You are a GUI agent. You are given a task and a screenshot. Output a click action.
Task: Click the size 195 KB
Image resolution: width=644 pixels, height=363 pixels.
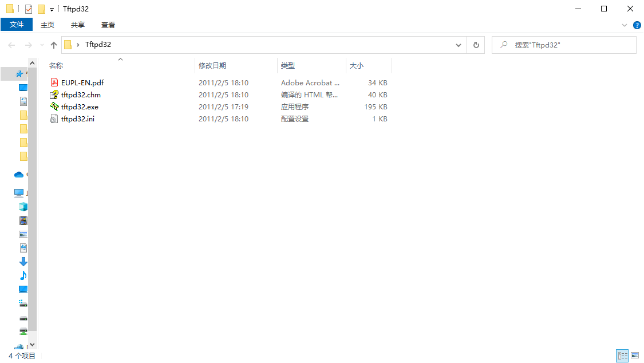coord(376,106)
